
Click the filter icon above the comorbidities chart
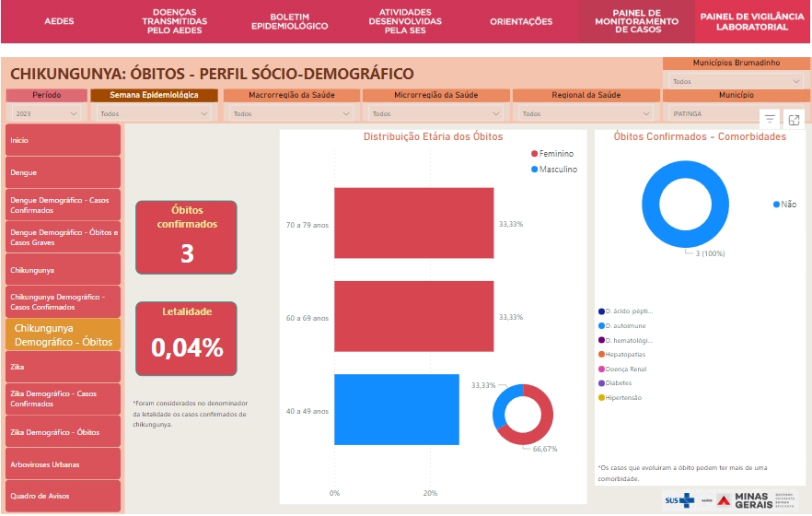click(x=770, y=120)
